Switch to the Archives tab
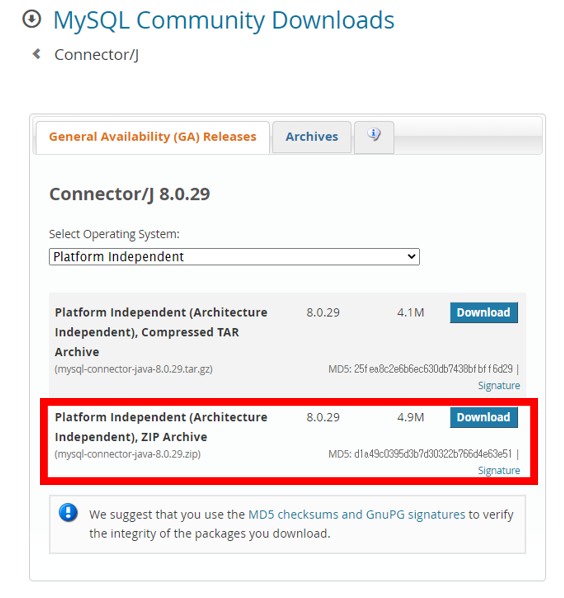 (312, 137)
